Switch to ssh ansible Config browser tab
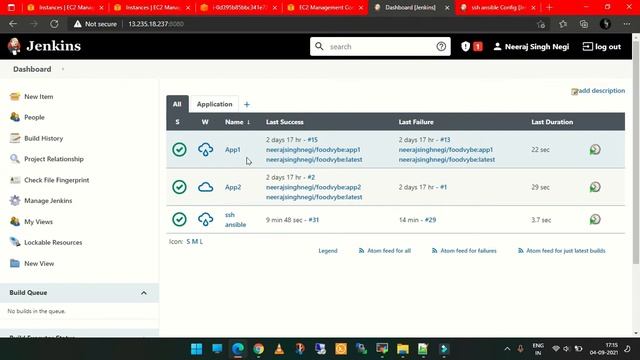The height and width of the screenshot is (360, 640). (497, 7)
